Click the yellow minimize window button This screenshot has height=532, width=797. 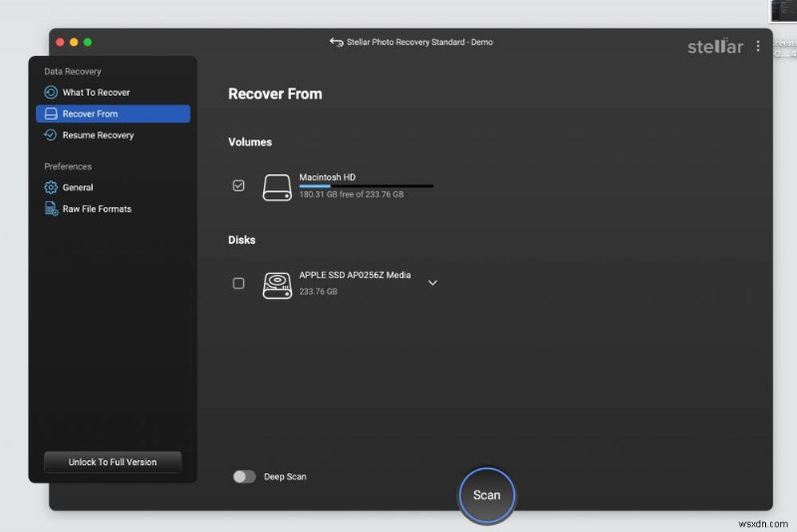pos(74,42)
